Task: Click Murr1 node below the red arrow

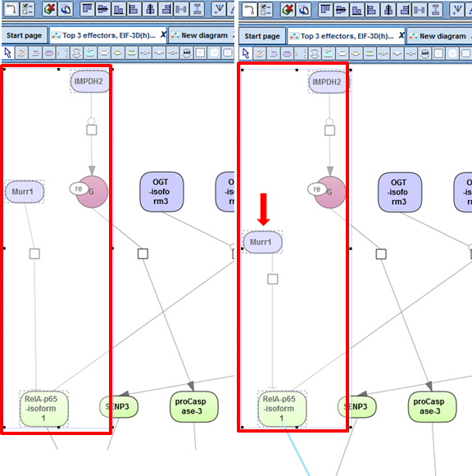Action: pos(262,242)
